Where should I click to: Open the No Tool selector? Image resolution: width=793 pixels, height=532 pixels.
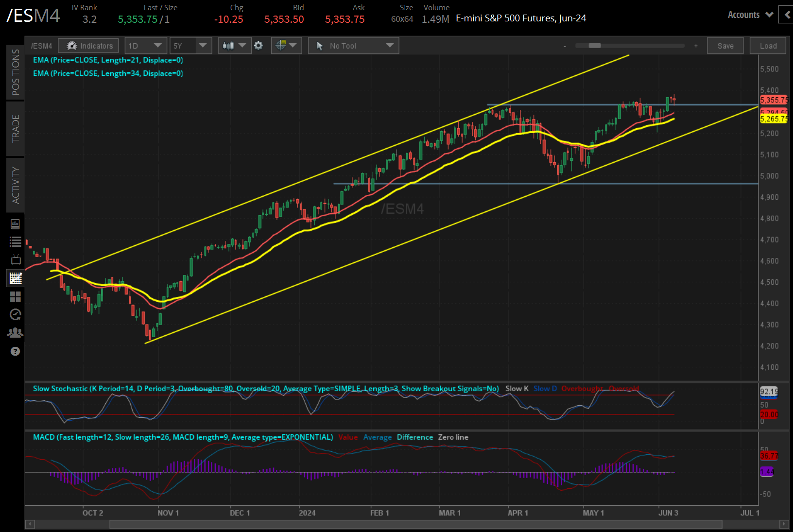tap(353, 45)
